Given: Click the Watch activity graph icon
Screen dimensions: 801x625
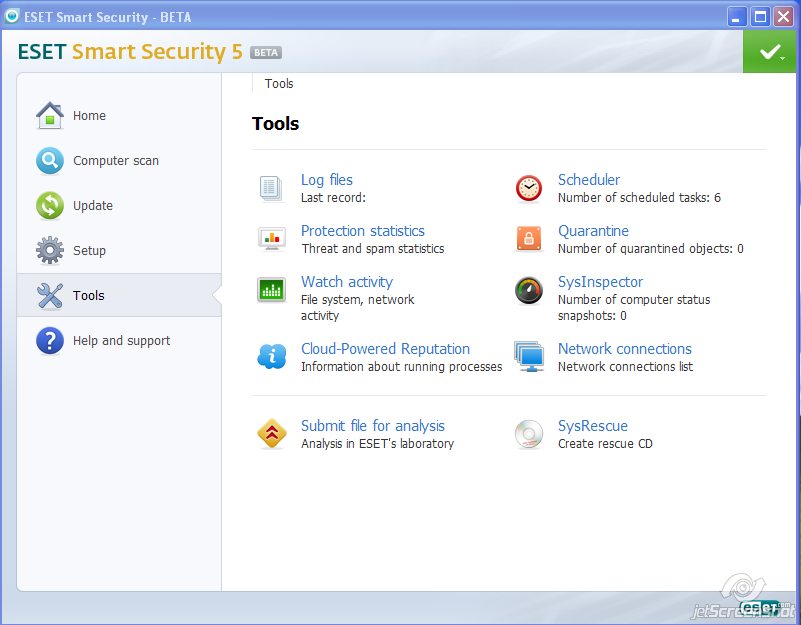Looking at the screenshot, I should [272, 290].
